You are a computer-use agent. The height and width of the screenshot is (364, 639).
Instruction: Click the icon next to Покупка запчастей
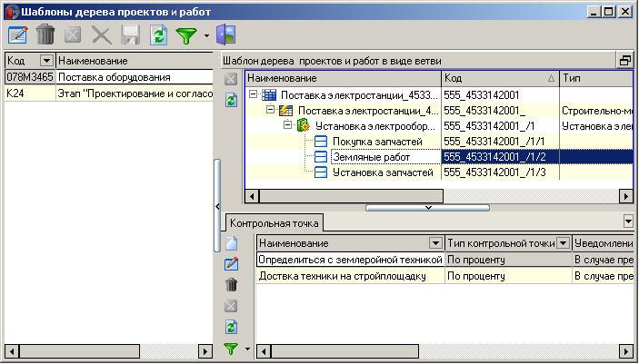321,142
